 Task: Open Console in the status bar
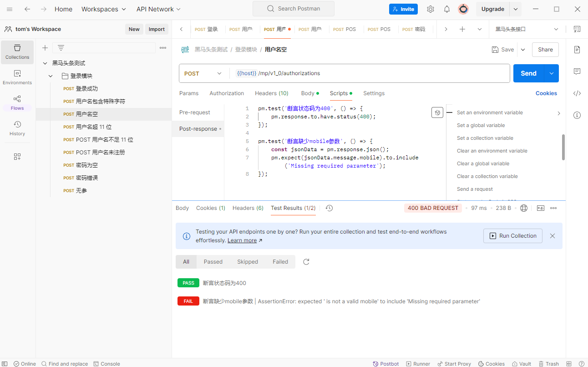pyautogui.click(x=106, y=364)
